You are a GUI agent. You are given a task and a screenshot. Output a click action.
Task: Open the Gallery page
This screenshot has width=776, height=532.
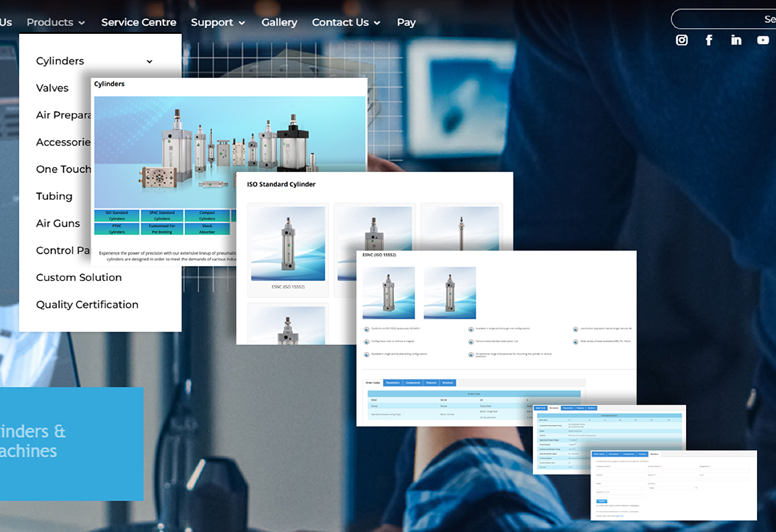pos(279,22)
